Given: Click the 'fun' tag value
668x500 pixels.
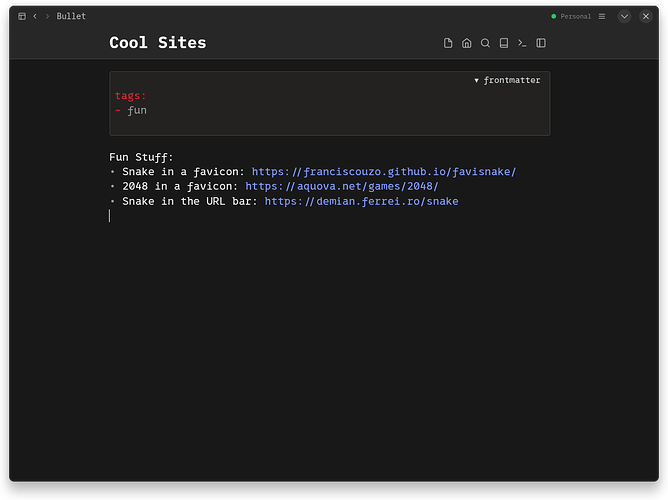Looking at the screenshot, I should (x=137, y=110).
